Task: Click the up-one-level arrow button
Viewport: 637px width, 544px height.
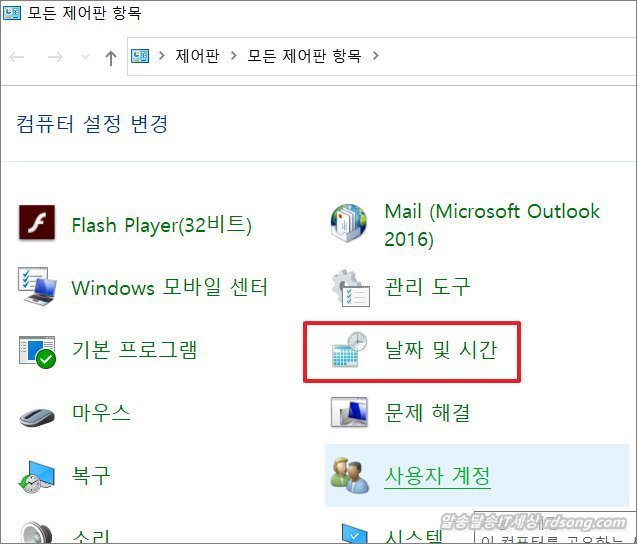Action: 111,57
